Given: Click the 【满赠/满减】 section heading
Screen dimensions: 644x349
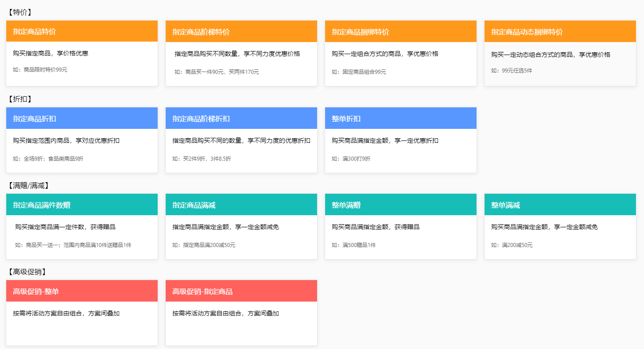Looking at the screenshot, I should point(28,185).
